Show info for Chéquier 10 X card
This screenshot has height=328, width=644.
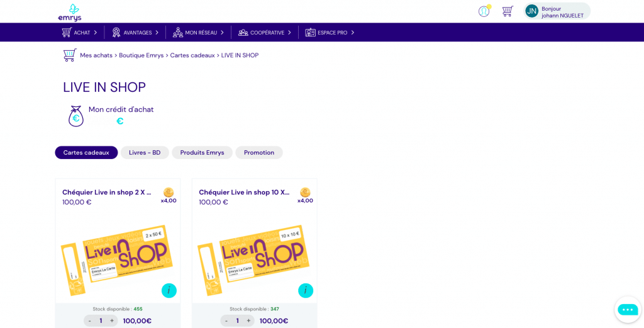tap(306, 291)
